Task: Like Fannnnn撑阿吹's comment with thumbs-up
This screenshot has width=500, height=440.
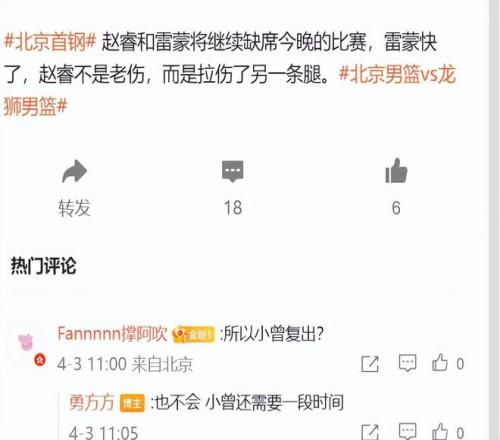Action: coord(440,362)
